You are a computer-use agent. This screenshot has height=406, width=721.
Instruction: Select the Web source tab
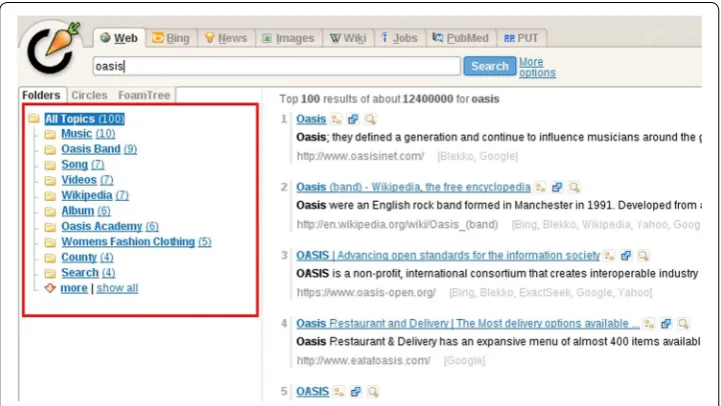119,38
